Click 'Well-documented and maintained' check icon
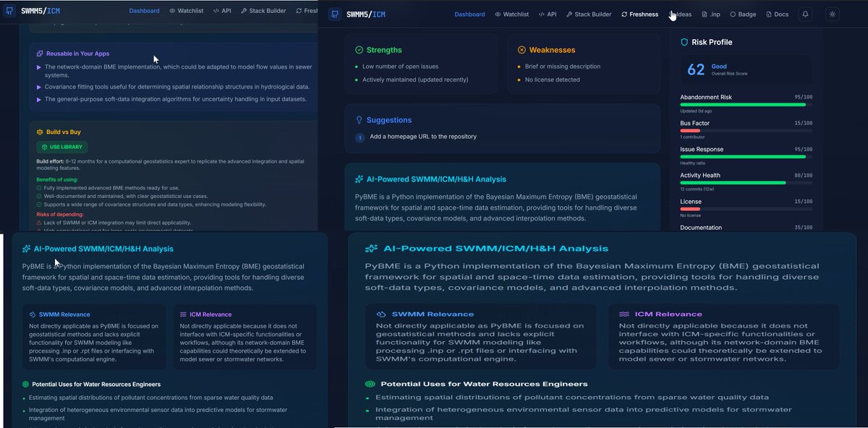Image resolution: width=868 pixels, height=428 pixels. (x=39, y=194)
